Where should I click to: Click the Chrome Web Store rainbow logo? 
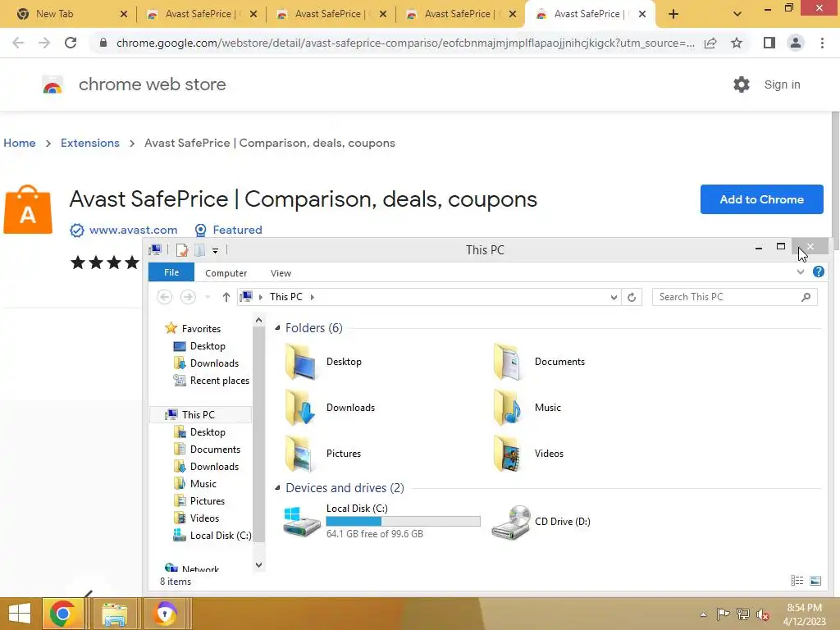[52, 84]
